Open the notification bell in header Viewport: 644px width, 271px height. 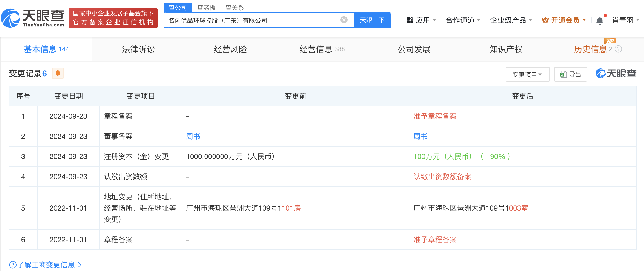pyautogui.click(x=600, y=20)
